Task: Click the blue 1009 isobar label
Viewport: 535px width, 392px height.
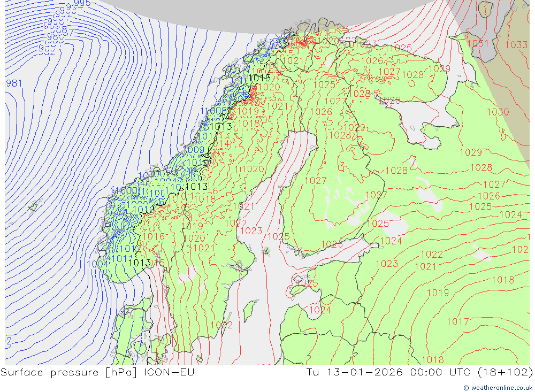Action: [194, 150]
